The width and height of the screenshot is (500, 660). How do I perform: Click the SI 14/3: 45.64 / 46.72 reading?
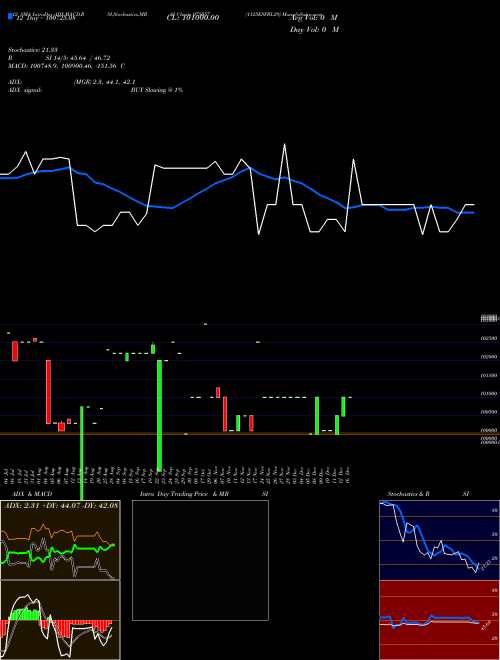(78, 58)
